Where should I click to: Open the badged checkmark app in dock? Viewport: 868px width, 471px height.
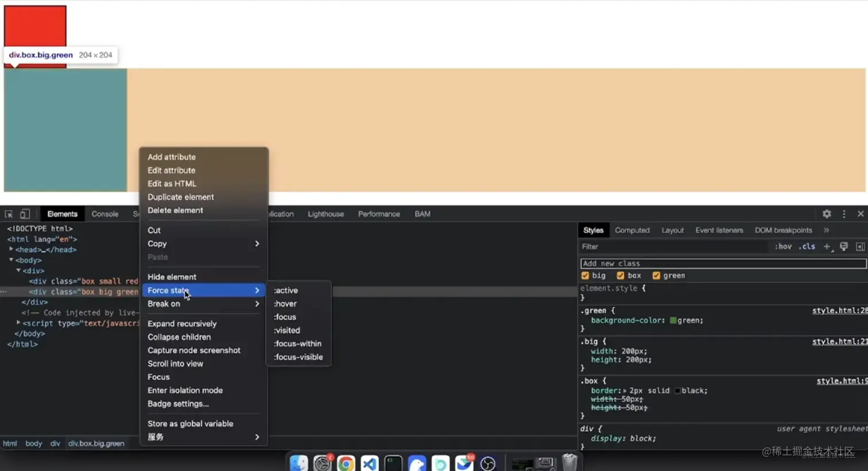click(x=464, y=462)
